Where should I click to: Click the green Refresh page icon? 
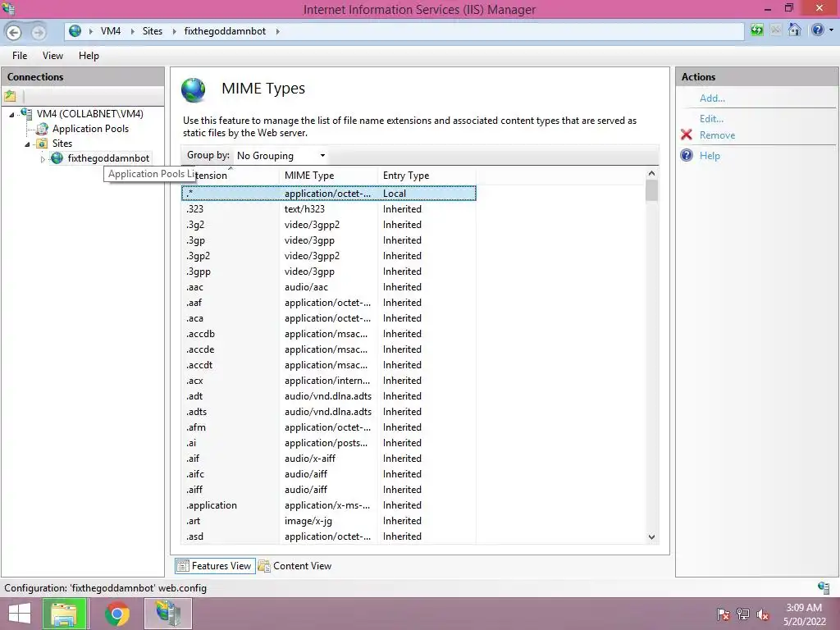click(x=756, y=30)
